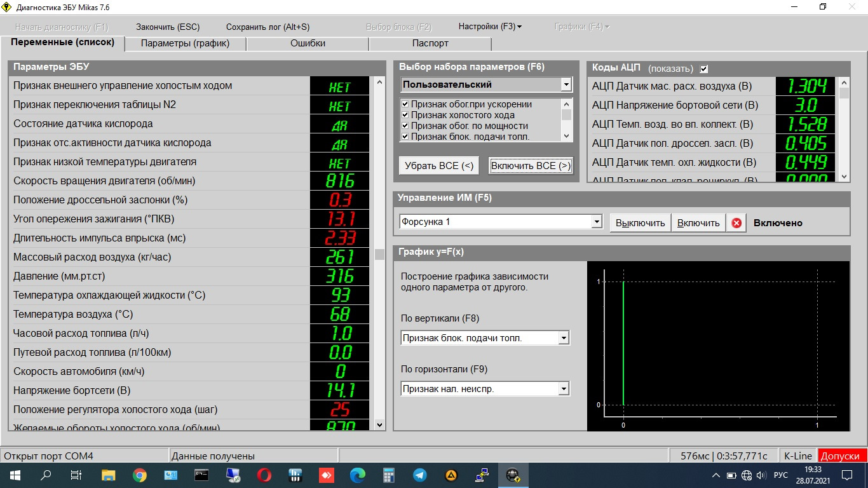Open Google Chrome from the taskbar
Viewport: 868px width, 488px height.
click(x=140, y=475)
